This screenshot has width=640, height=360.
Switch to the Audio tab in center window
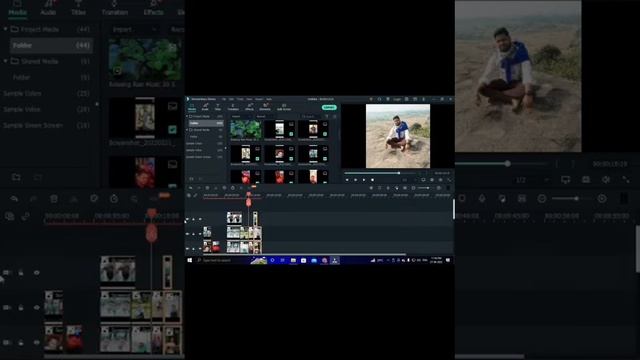[x=205, y=107]
